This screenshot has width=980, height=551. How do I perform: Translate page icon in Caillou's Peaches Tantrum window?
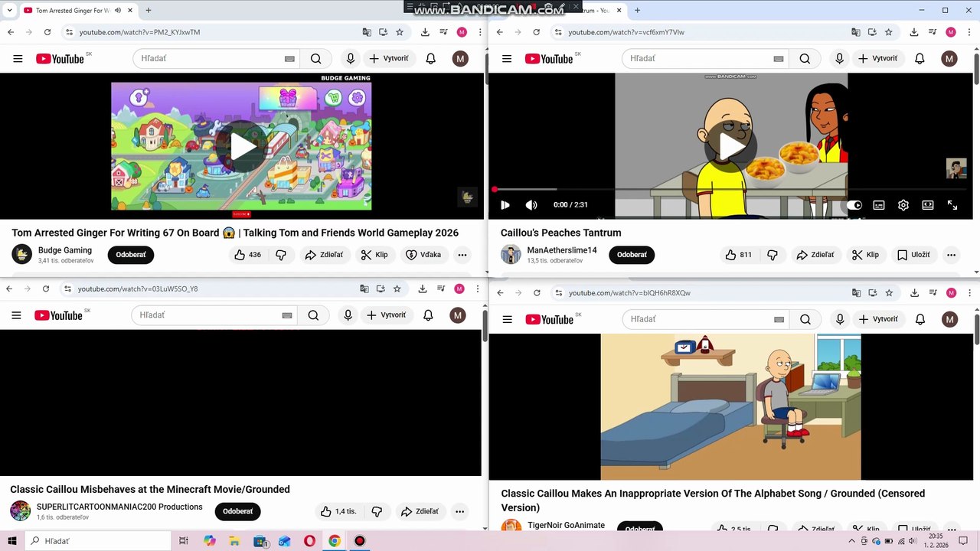coord(856,32)
